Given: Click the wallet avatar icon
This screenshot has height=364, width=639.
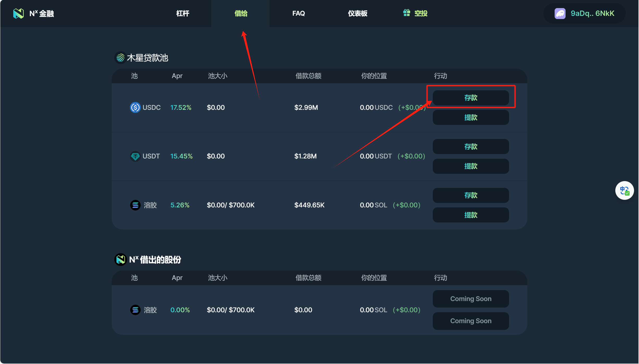Looking at the screenshot, I should 560,14.
